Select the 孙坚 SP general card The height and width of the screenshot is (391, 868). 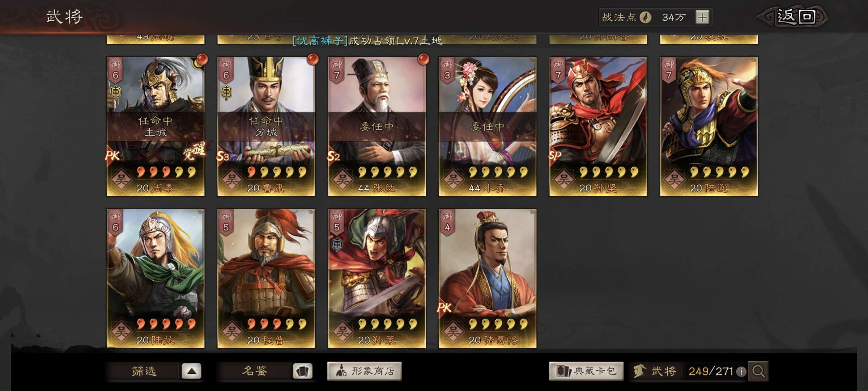[x=598, y=126]
